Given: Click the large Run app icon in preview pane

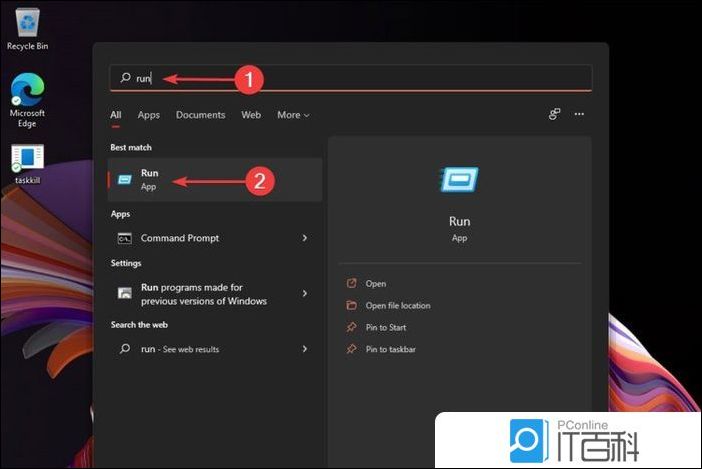Looking at the screenshot, I should pos(459,181).
